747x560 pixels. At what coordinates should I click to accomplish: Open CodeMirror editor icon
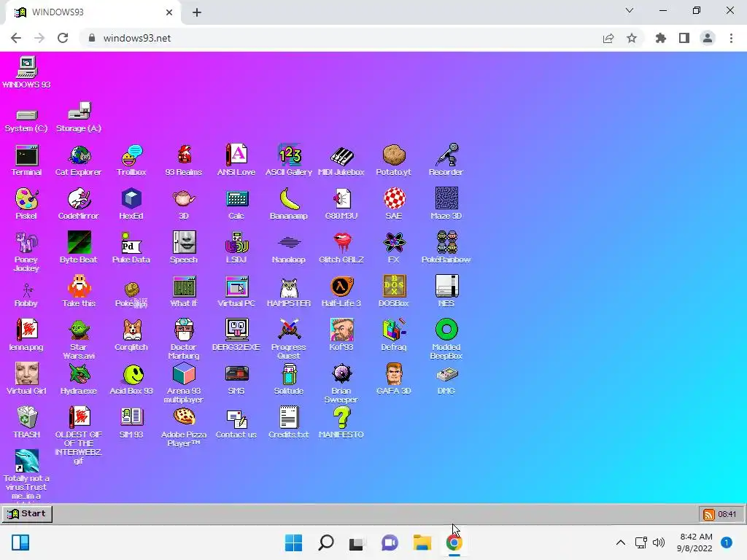(x=79, y=204)
